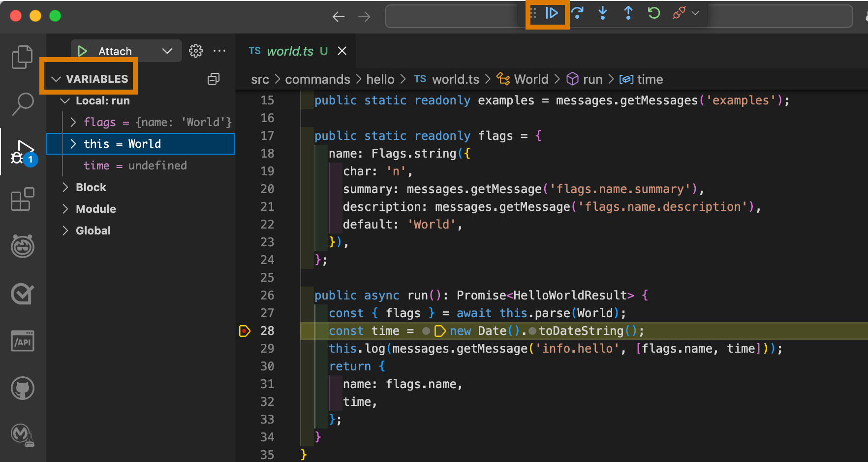Click the return keyword on line 30
Screen dimensions: 868x462
[x=350, y=366]
